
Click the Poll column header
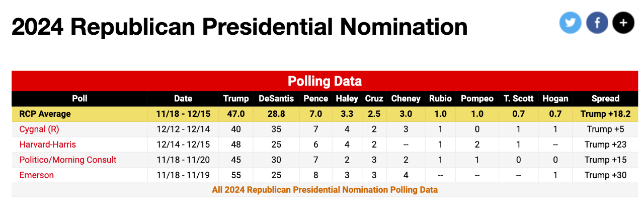pyautogui.click(x=79, y=99)
